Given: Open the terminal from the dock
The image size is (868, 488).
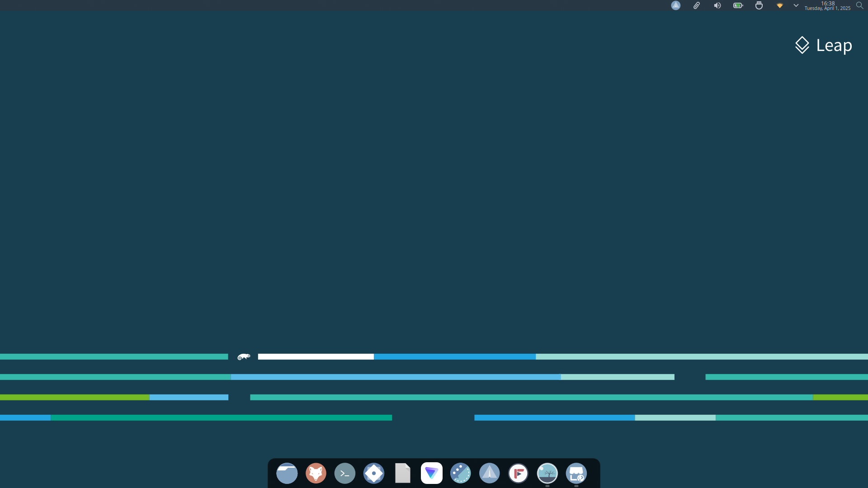Looking at the screenshot, I should coord(345,473).
